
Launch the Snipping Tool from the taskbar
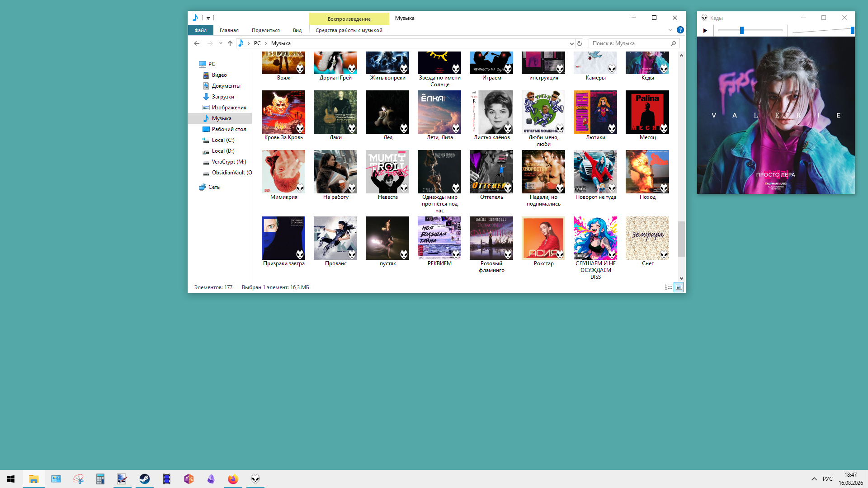78,479
